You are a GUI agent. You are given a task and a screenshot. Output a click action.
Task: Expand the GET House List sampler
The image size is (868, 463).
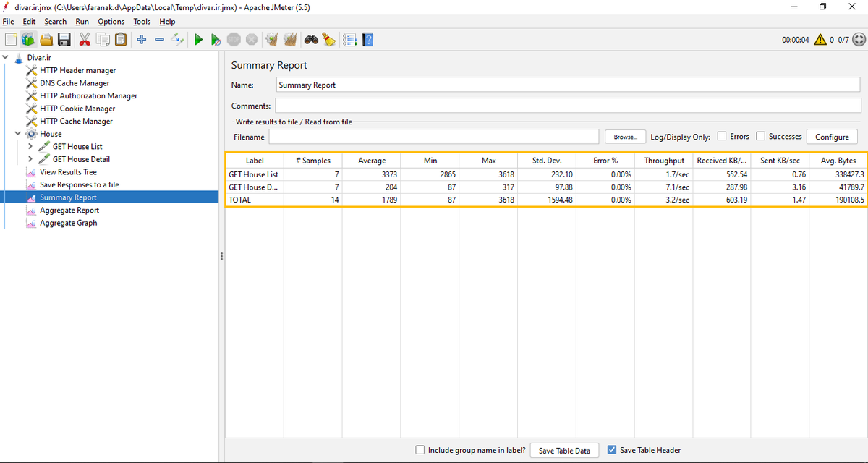(30, 146)
